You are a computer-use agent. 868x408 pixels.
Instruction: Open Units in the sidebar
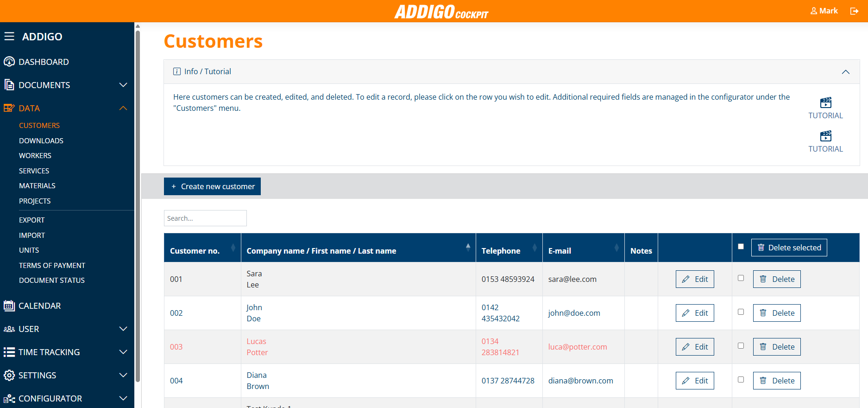29,250
